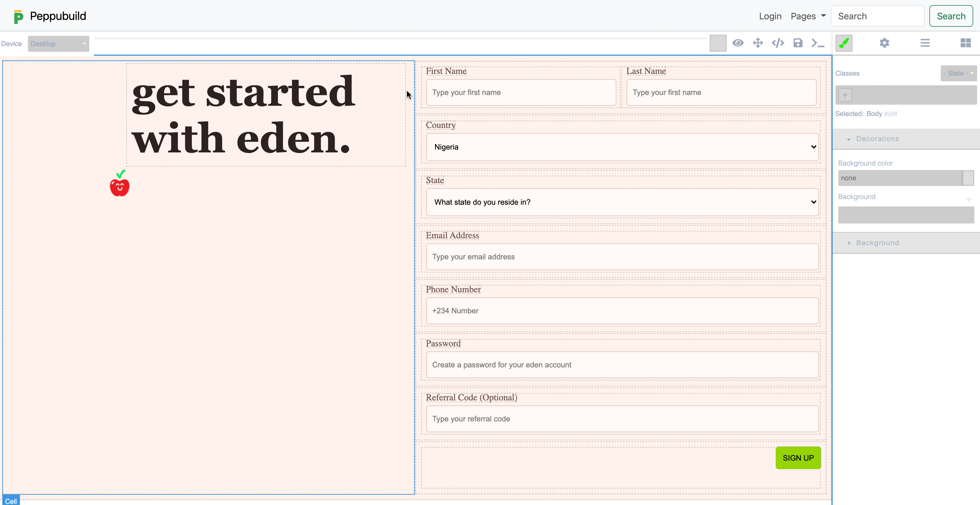The height and width of the screenshot is (505, 980).
Task: Click the Password input field
Action: (x=622, y=365)
